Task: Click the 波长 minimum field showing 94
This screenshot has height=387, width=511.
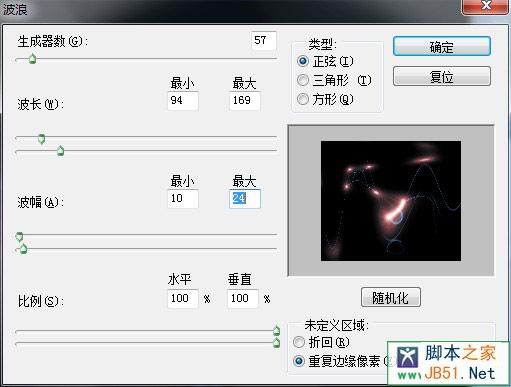Action: [183, 100]
